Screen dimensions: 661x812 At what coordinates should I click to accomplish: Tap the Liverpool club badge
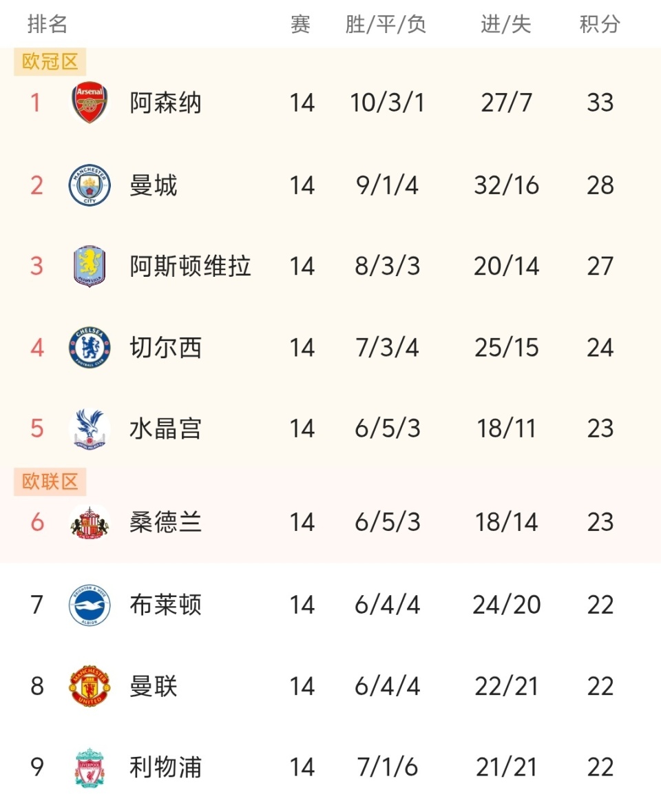click(90, 767)
